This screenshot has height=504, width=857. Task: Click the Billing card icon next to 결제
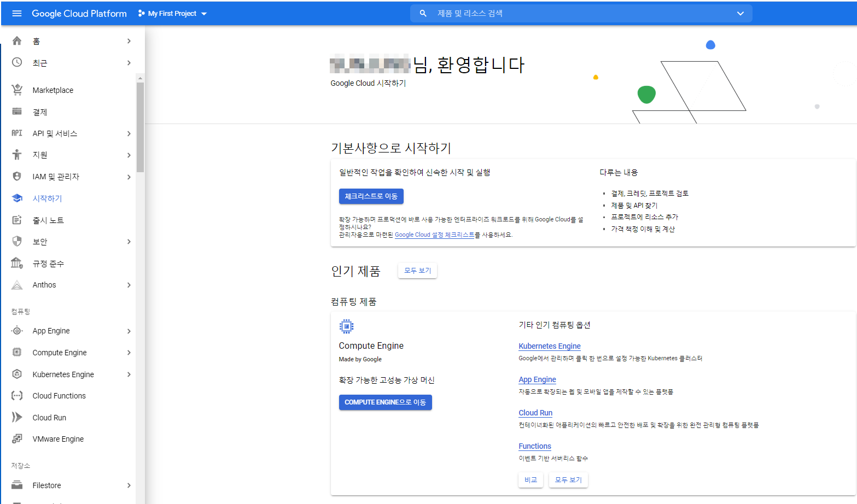click(x=17, y=112)
